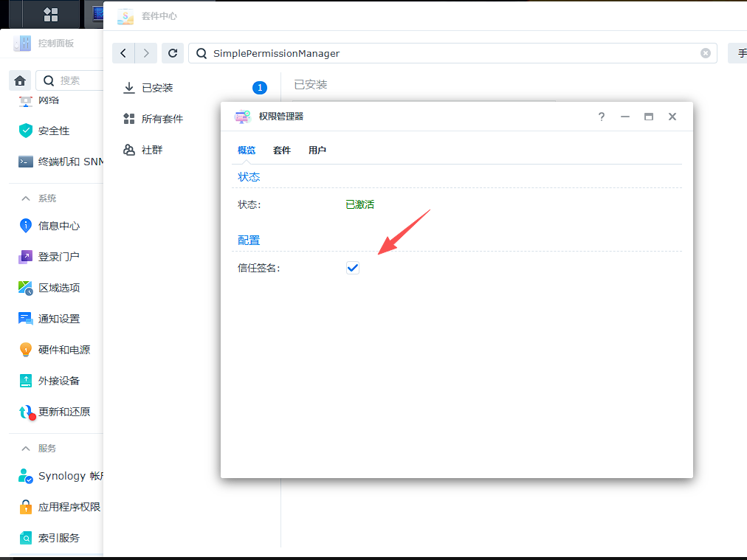The image size is (747, 560).
Task: Click the Package Center back arrow
Action: click(x=123, y=53)
